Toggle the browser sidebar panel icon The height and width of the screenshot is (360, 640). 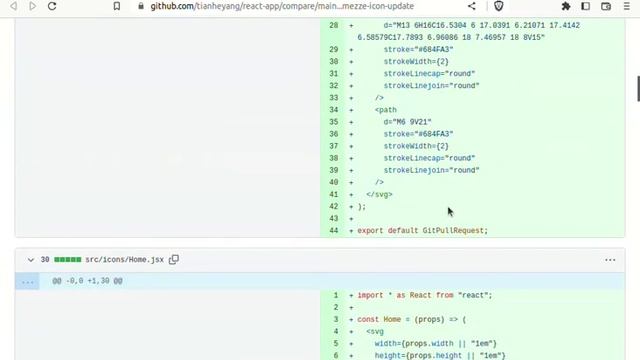point(586,6)
